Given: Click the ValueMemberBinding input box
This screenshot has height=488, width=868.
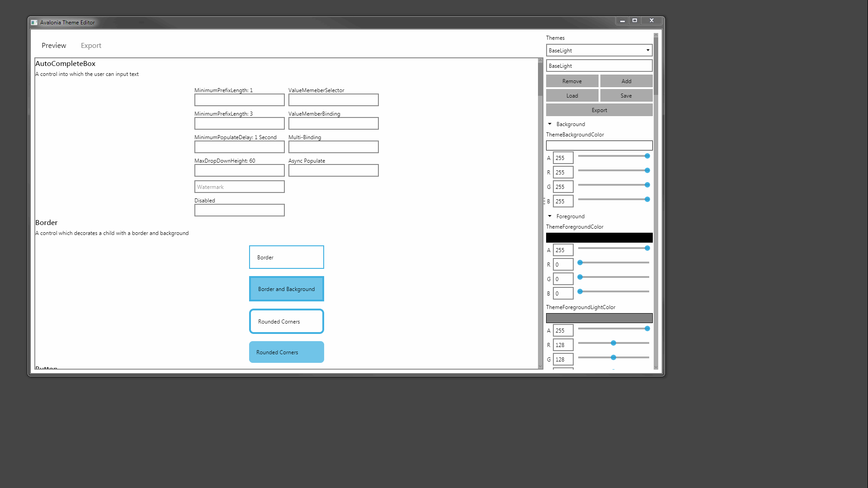Looking at the screenshot, I should point(334,123).
